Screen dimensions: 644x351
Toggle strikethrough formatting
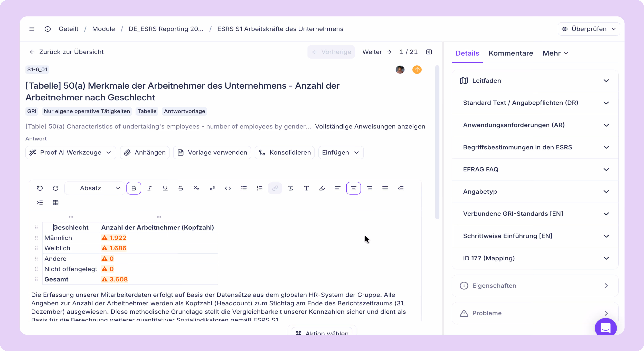click(181, 188)
